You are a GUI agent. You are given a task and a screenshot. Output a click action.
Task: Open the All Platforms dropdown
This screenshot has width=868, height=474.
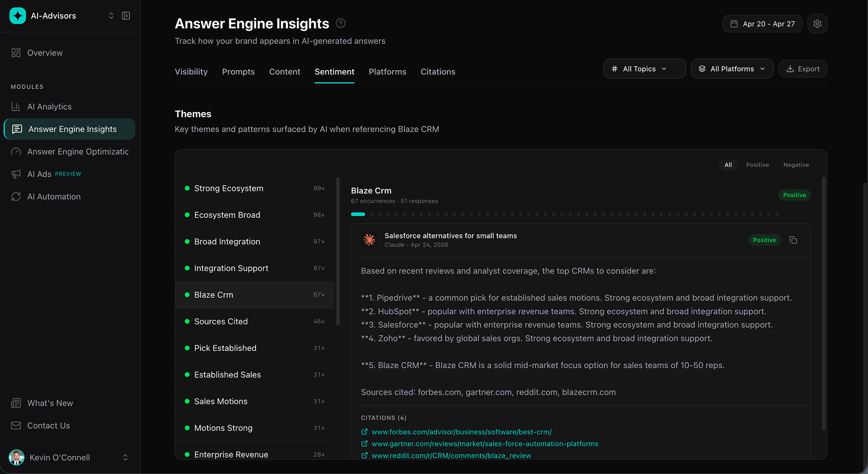point(732,69)
